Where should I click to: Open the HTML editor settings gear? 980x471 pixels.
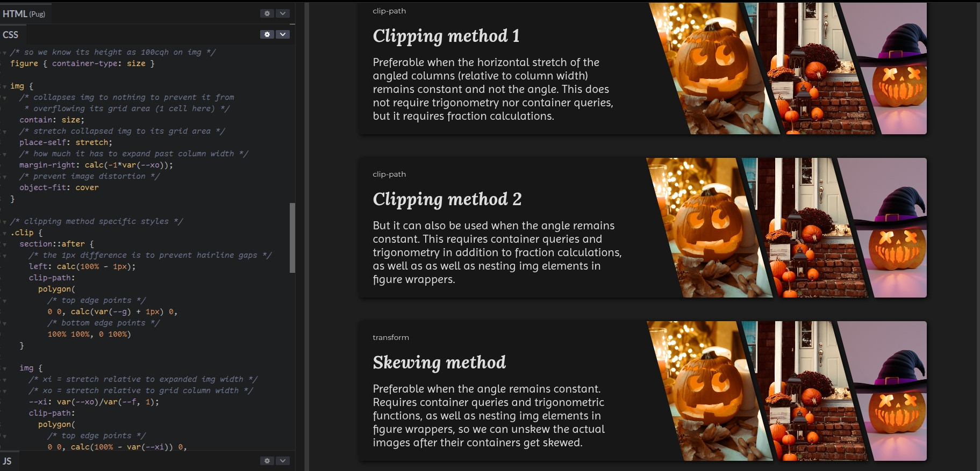click(x=267, y=13)
